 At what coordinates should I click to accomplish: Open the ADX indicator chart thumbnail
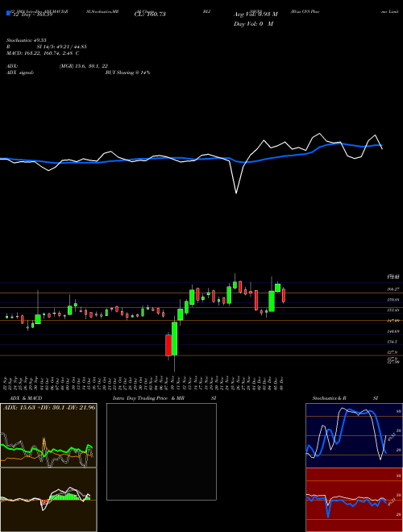[x=48, y=435]
